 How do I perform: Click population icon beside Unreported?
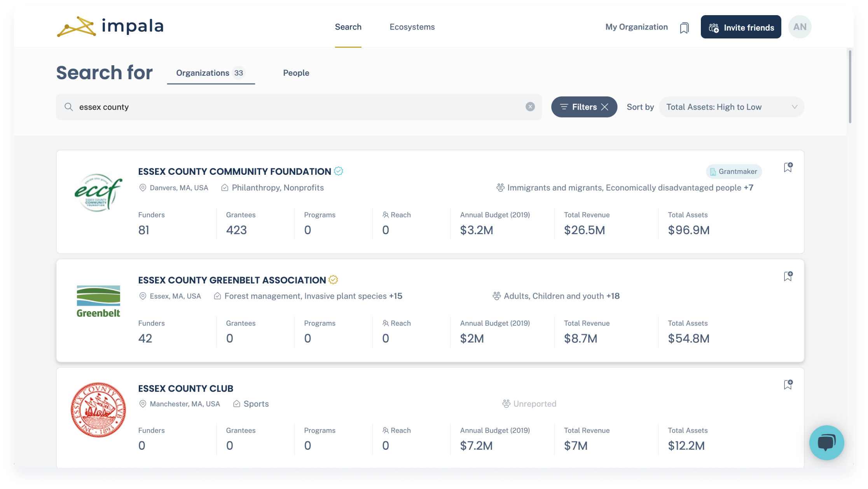(506, 404)
